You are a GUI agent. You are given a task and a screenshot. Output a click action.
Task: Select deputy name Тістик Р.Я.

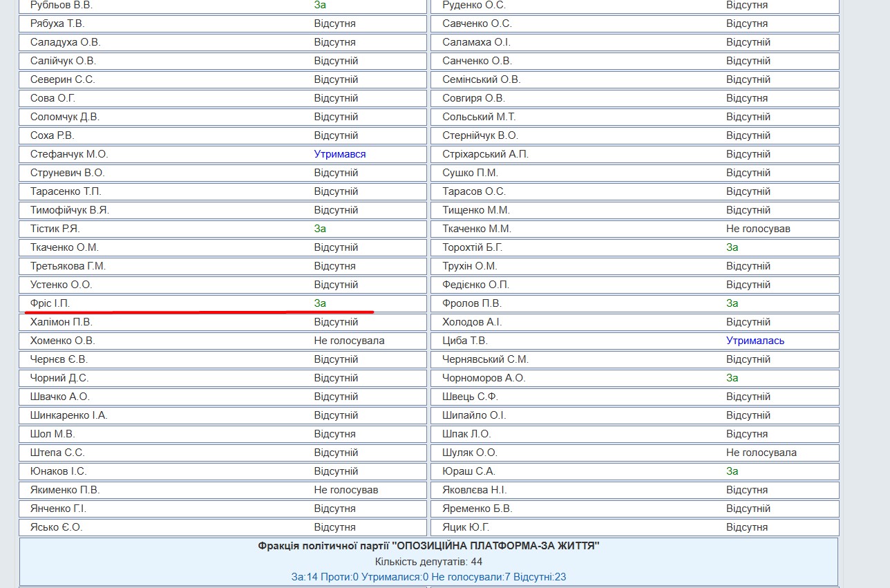55,229
